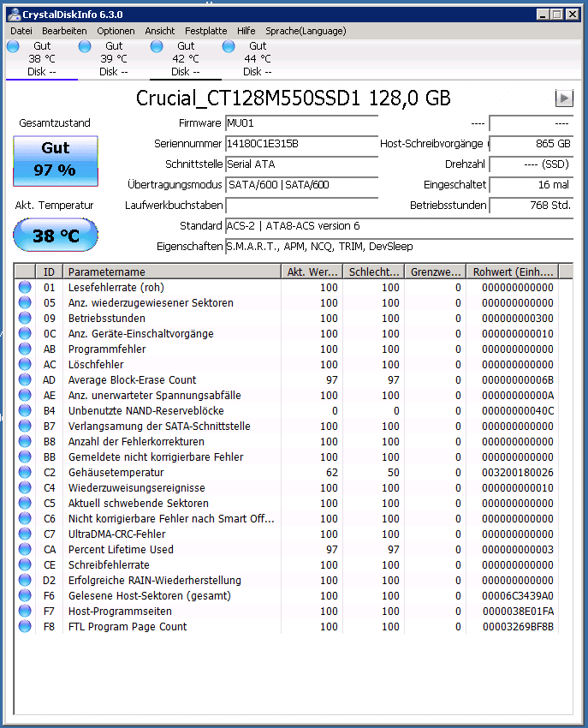This screenshot has height=728, width=588.
Task: Click status icon of row BB
Action: 25,456
